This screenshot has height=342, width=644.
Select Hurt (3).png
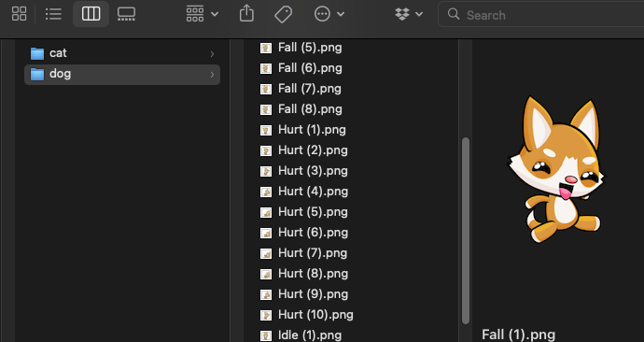click(x=313, y=171)
